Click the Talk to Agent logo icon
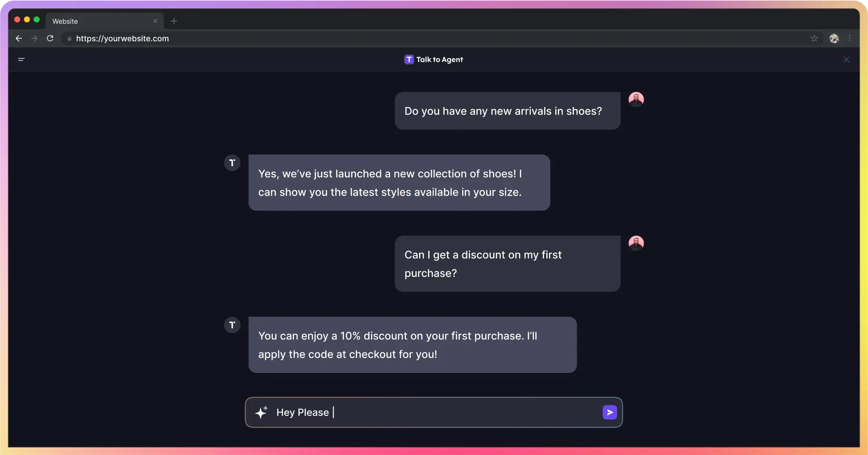This screenshot has width=868, height=455. click(x=409, y=59)
